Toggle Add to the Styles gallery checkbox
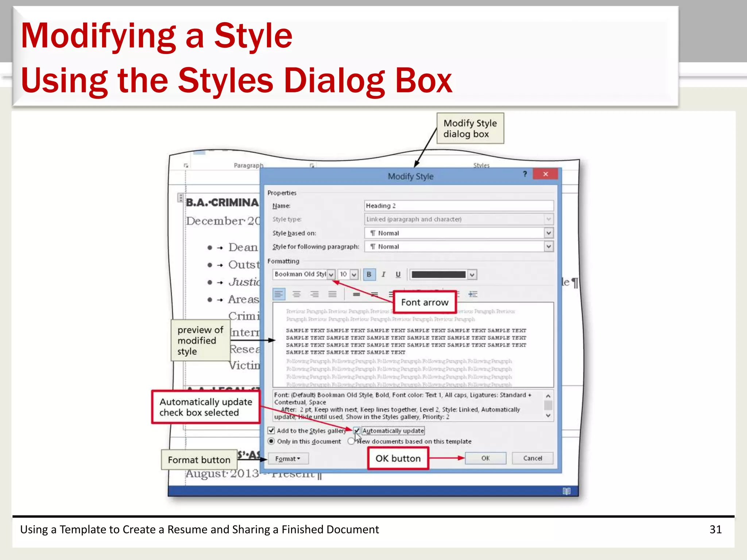This screenshot has width=747, height=560. pyautogui.click(x=271, y=430)
